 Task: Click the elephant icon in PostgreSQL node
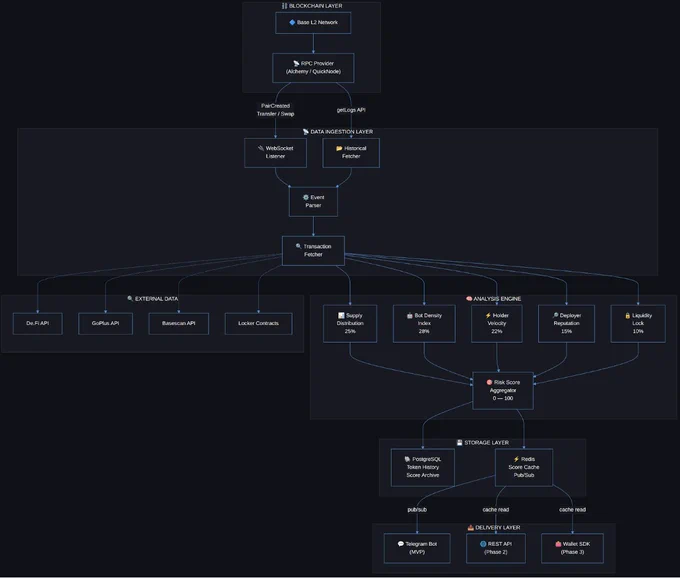pyautogui.click(x=407, y=459)
